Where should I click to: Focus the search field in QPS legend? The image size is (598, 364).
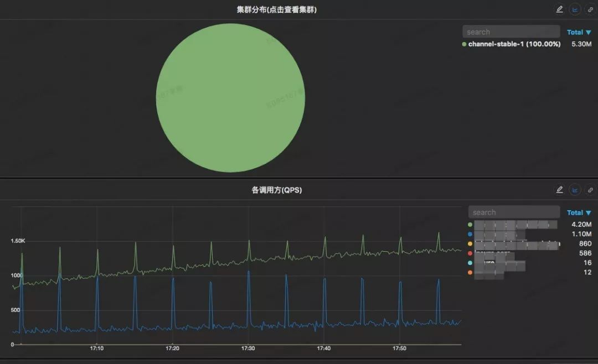514,212
